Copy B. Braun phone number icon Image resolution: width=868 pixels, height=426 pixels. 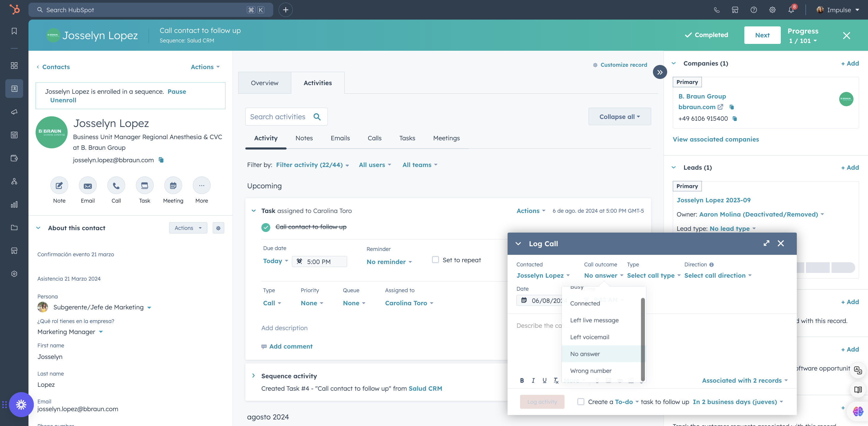[735, 119]
